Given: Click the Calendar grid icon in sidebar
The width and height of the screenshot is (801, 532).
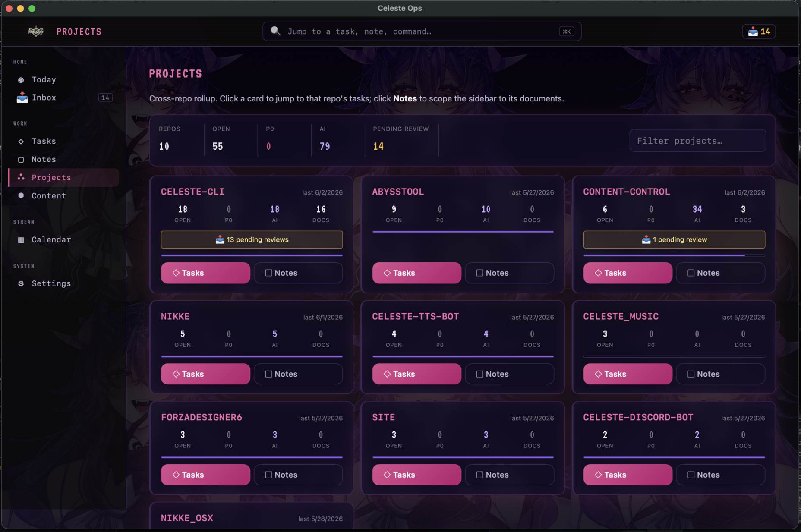Looking at the screenshot, I should point(21,240).
